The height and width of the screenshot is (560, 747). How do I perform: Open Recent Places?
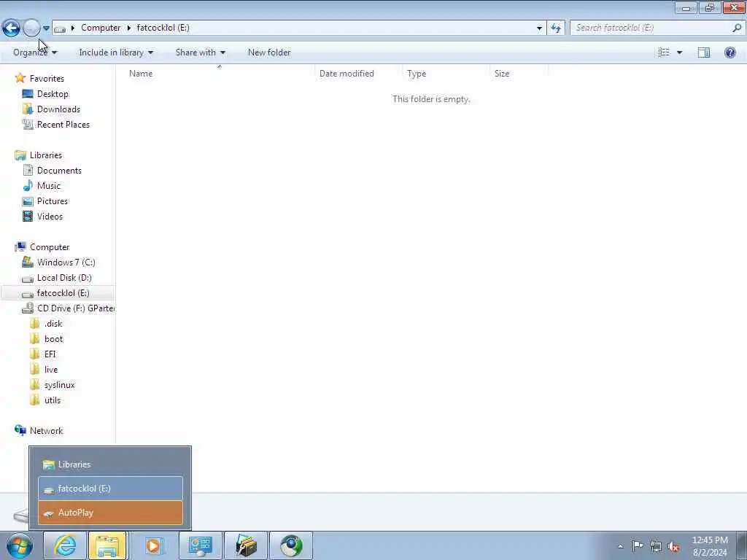click(x=63, y=124)
